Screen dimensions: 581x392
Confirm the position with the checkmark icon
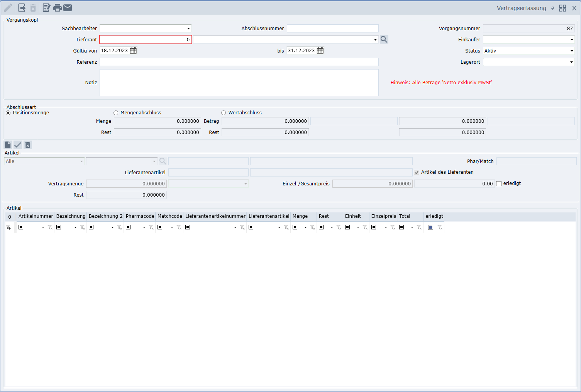[18, 145]
